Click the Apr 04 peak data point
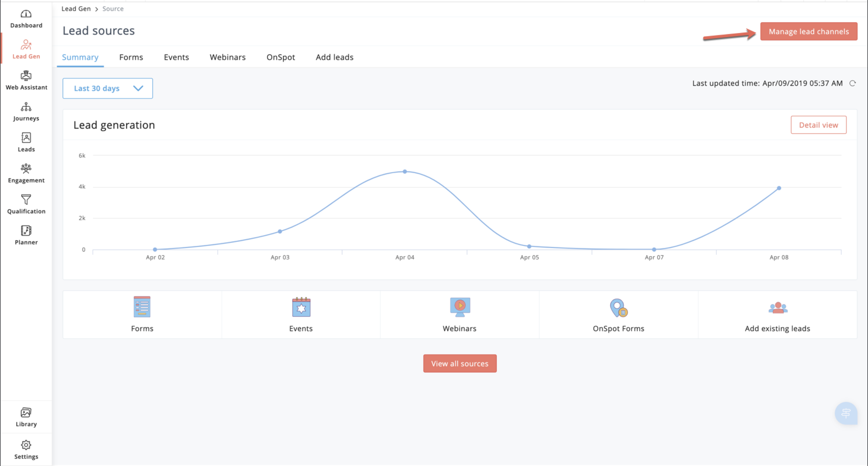868x466 pixels. (x=405, y=172)
